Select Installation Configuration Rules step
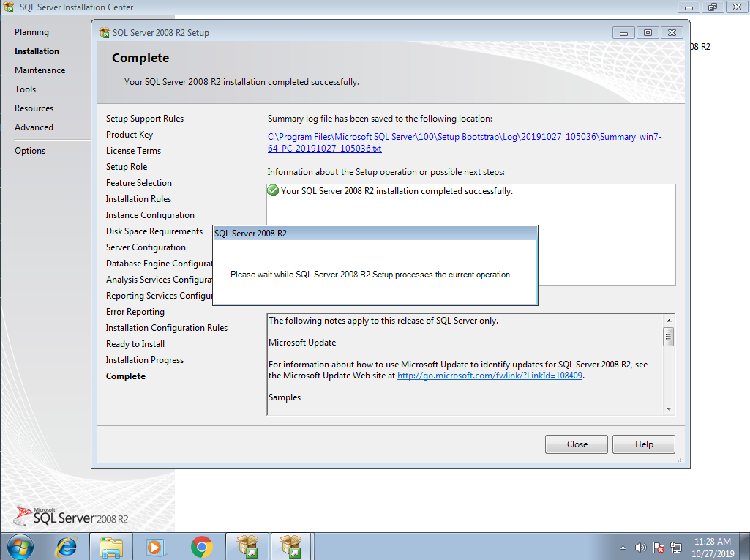This screenshot has height=560, width=750. [x=166, y=328]
